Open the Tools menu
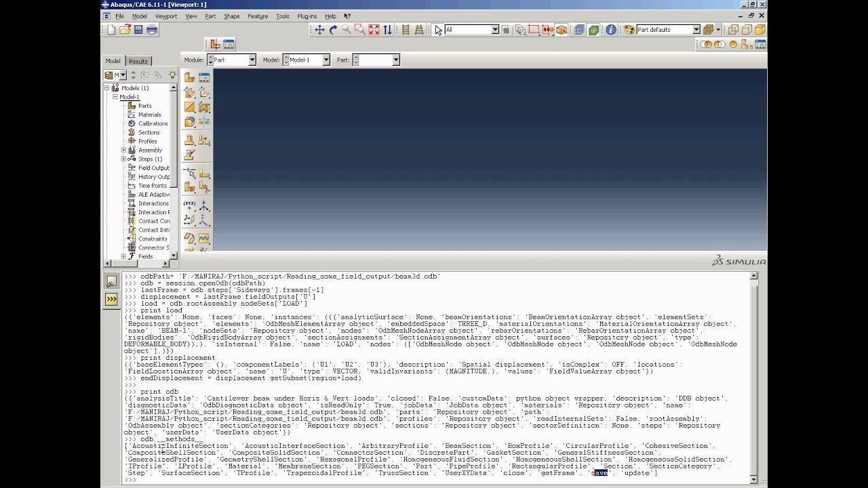The image size is (868, 488). click(283, 16)
